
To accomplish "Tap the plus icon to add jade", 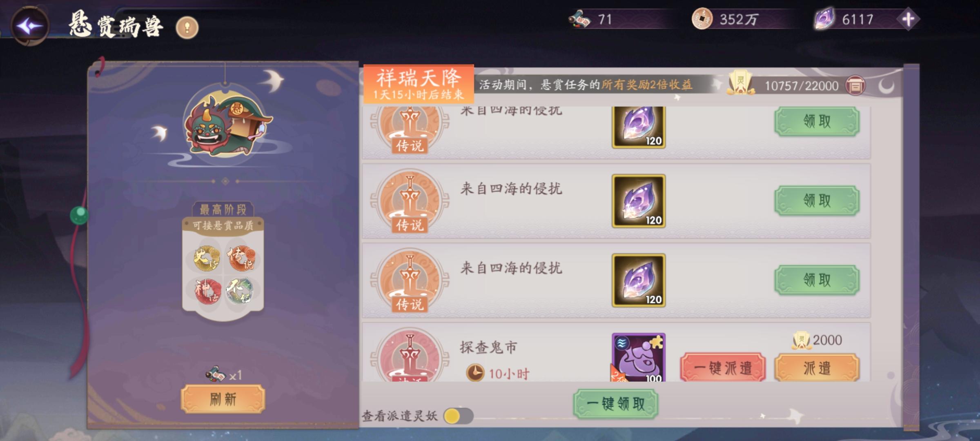I will [x=908, y=19].
